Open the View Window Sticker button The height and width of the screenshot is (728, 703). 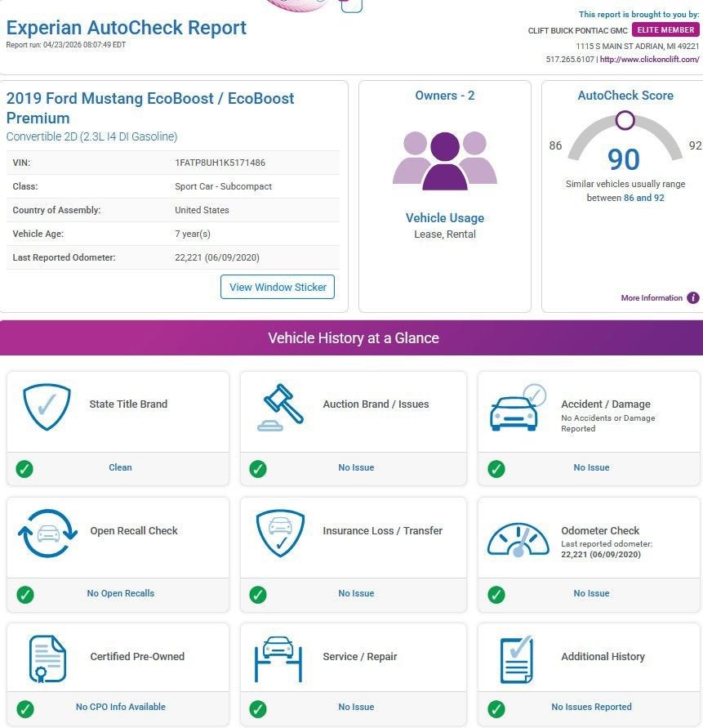click(278, 287)
